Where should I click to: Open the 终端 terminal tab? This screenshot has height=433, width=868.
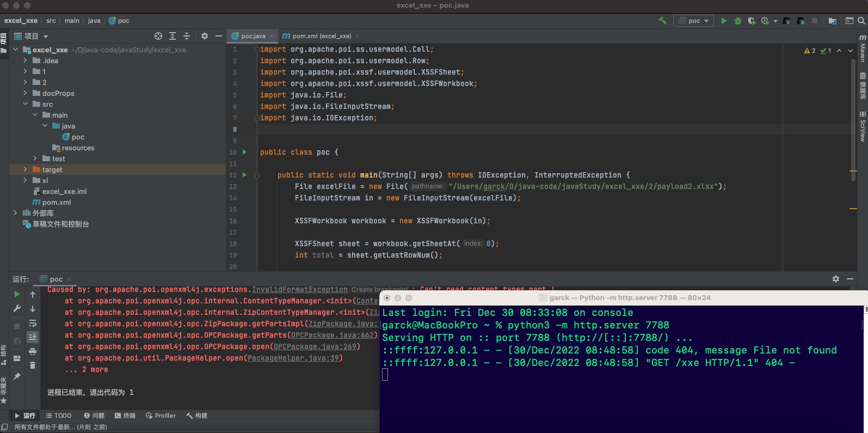click(x=125, y=416)
